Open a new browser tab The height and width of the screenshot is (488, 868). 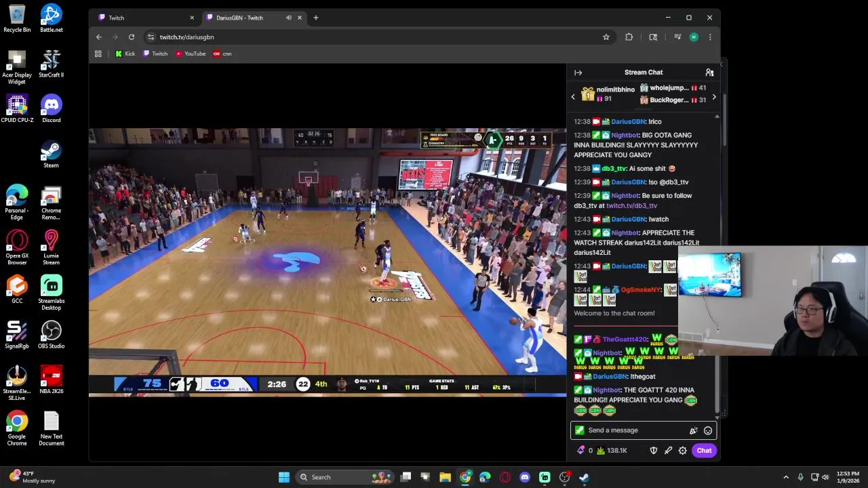click(315, 18)
